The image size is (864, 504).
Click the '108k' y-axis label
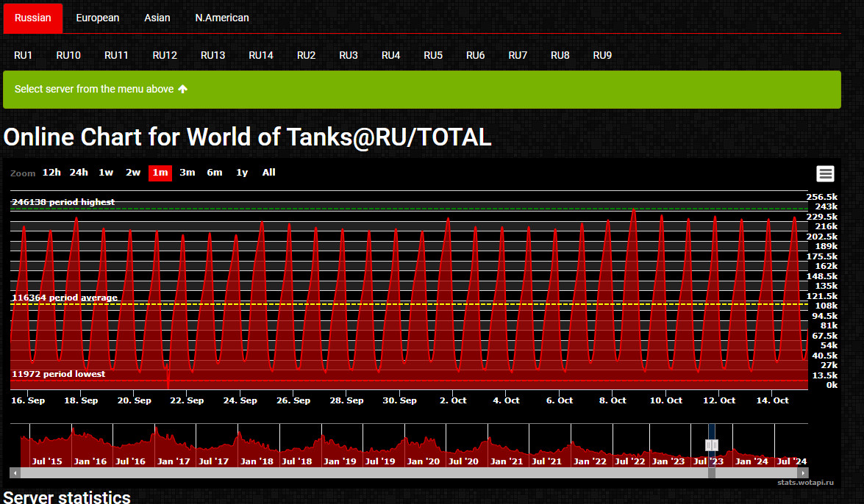point(826,306)
